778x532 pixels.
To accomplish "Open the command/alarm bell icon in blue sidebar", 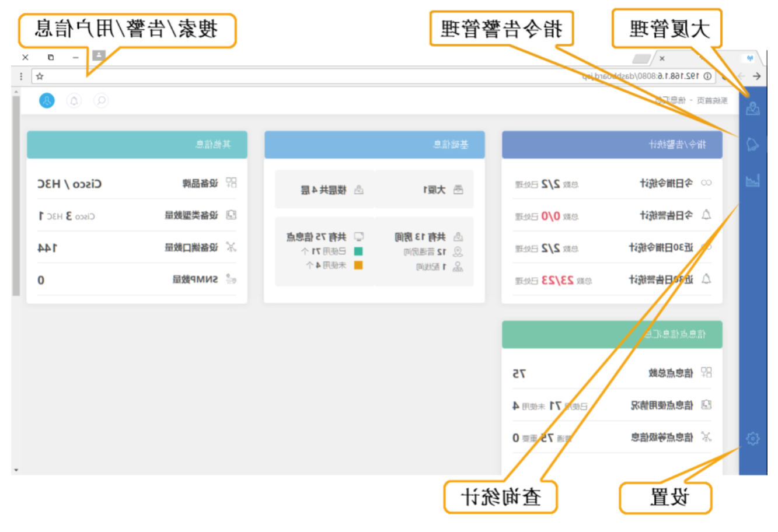I will (x=753, y=145).
